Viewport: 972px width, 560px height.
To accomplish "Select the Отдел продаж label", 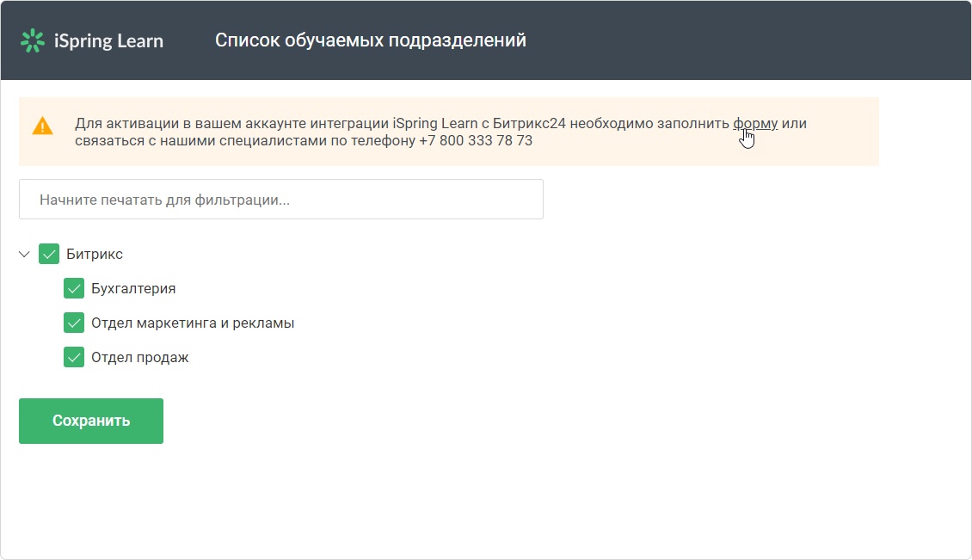I will pyautogui.click(x=140, y=358).
